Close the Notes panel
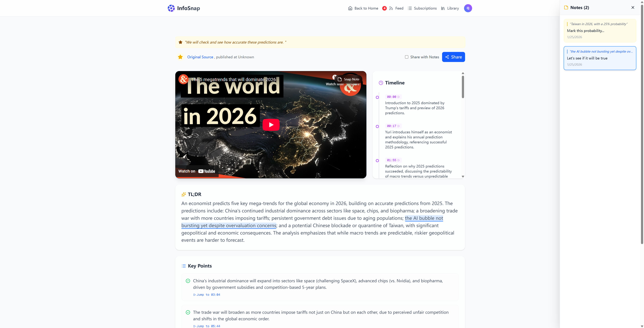The height and width of the screenshot is (328, 644). (632, 8)
